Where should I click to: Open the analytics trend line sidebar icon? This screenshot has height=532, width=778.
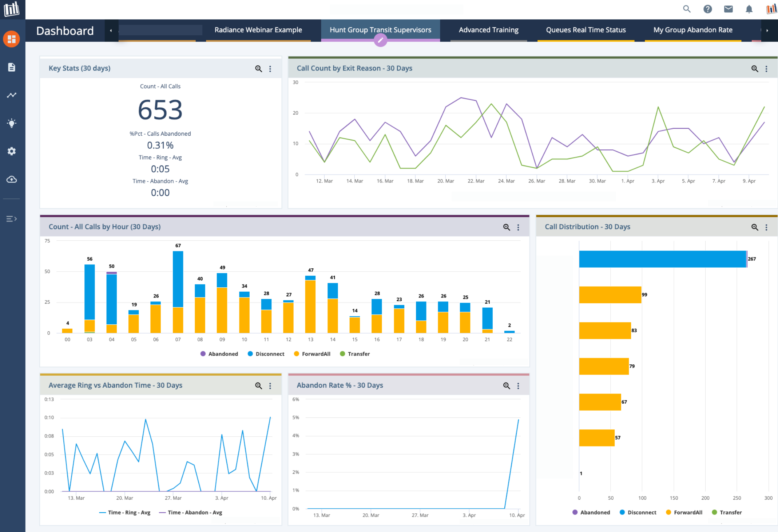point(12,95)
